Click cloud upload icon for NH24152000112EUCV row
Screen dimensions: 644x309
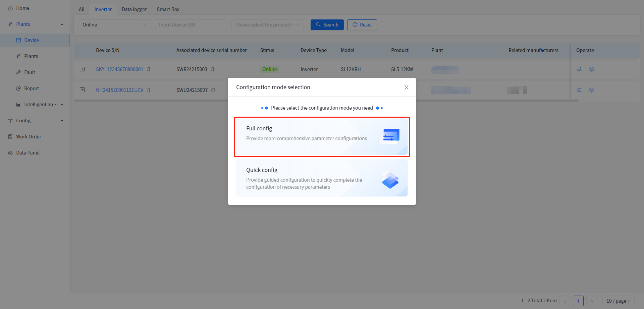coord(592,90)
